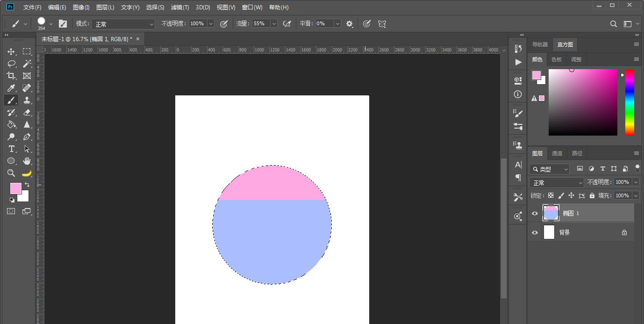Open the 平滑 smoothing dropdown arrow
644x324 pixels.
click(337, 23)
